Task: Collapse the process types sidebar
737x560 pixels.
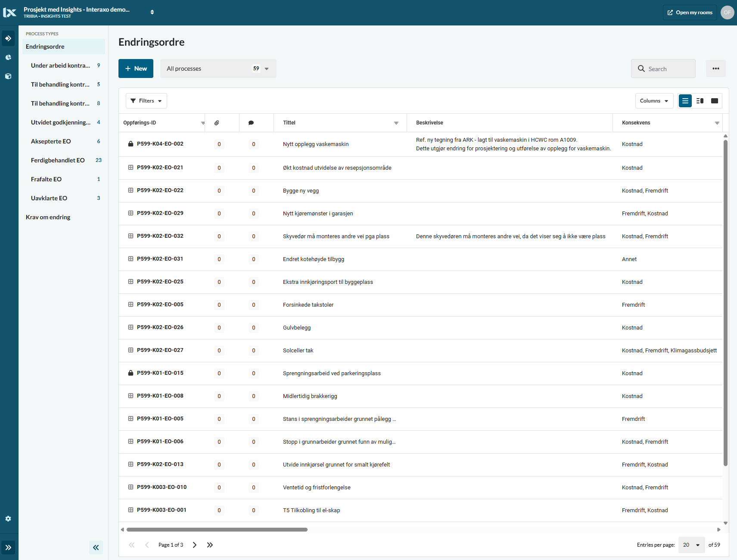Action: (x=96, y=548)
